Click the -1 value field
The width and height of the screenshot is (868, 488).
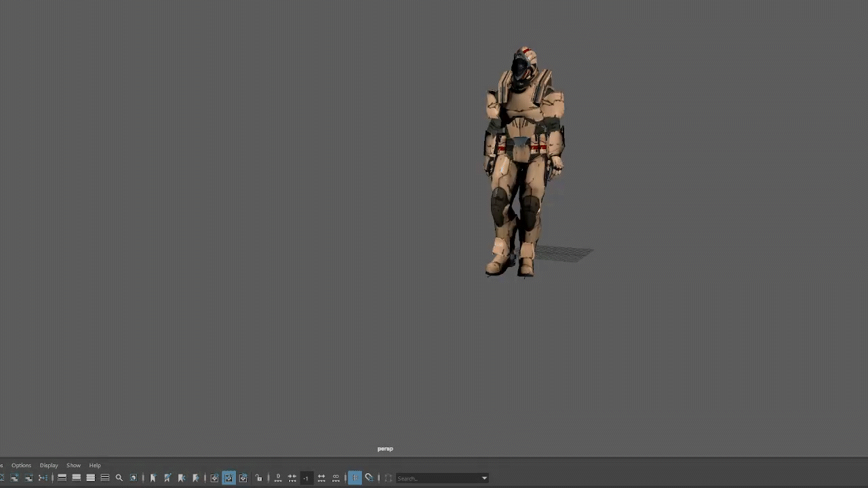[x=306, y=478]
